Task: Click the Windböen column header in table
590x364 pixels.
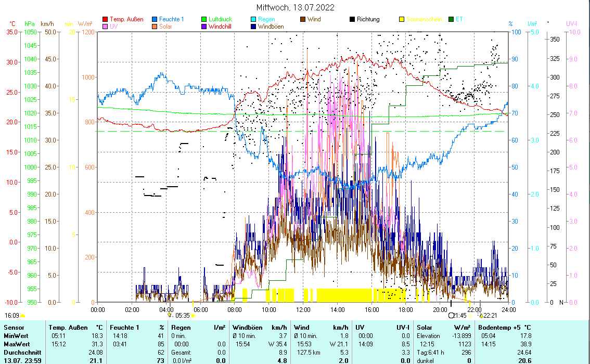Action: click(248, 328)
